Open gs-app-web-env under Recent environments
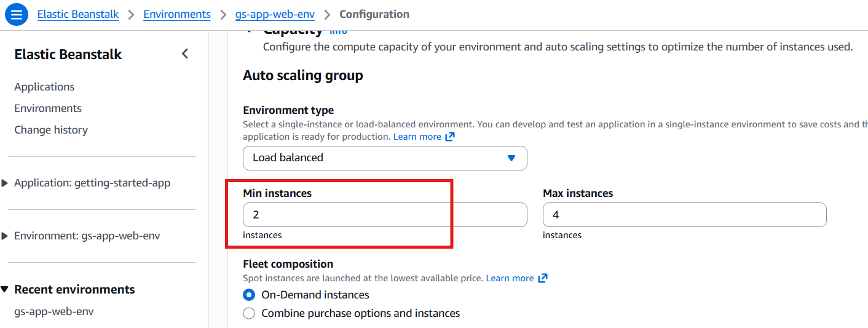The height and width of the screenshot is (328, 868). 54,311
